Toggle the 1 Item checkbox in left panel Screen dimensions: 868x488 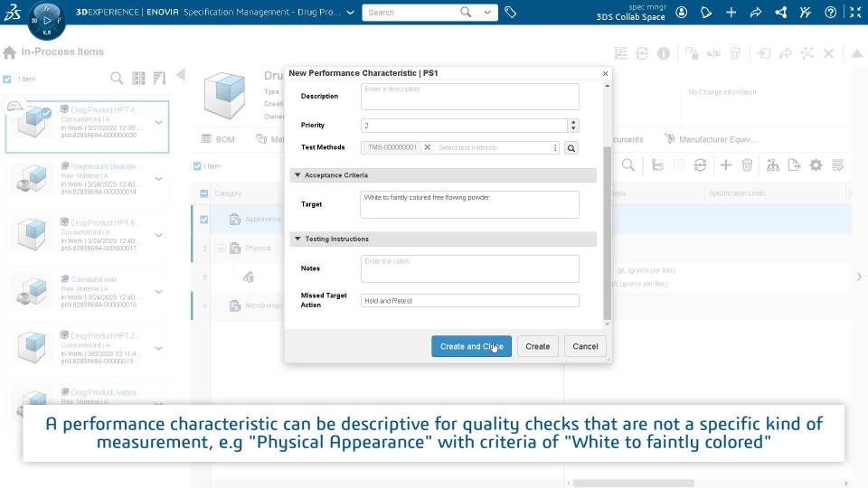tap(6, 80)
